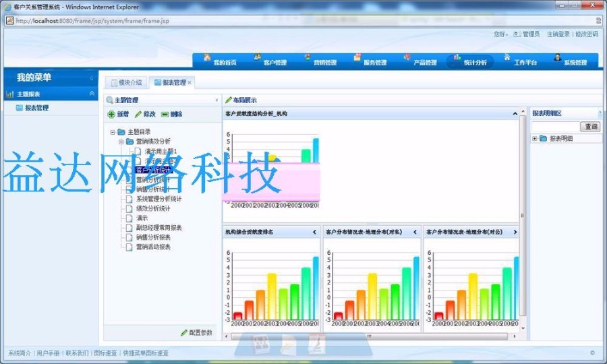The width and height of the screenshot is (607, 364).
Task: Select 销售分析报表 in the tree
Action: tap(153, 237)
